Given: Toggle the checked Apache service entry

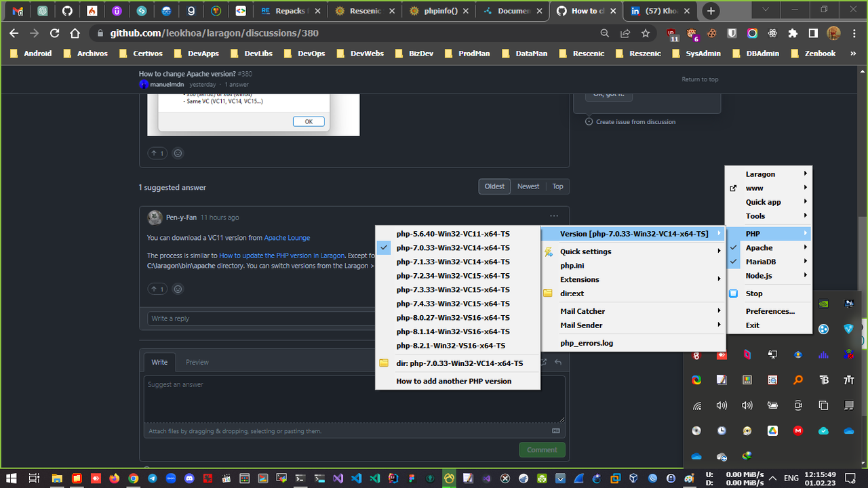Looking at the screenshot, I should click(x=769, y=248).
